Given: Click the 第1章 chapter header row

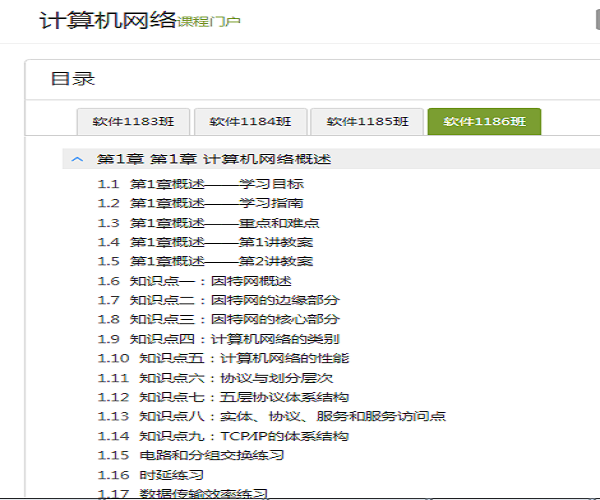Looking at the screenshot, I should point(331,159).
